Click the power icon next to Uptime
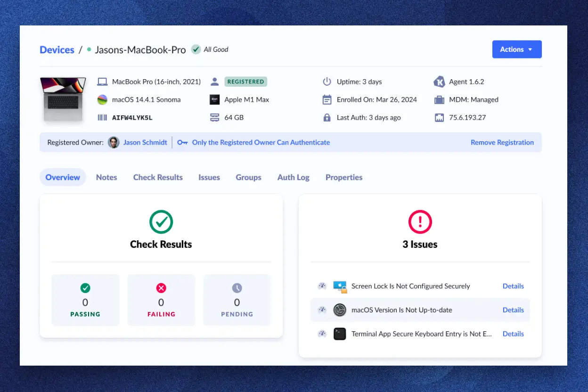Screen dimensions: 588x392 327,82
